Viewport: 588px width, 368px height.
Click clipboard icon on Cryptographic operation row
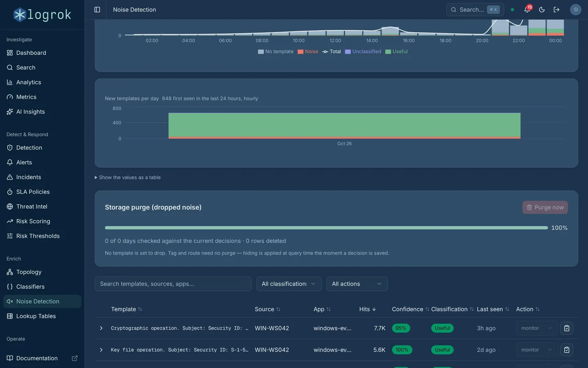[x=567, y=328]
